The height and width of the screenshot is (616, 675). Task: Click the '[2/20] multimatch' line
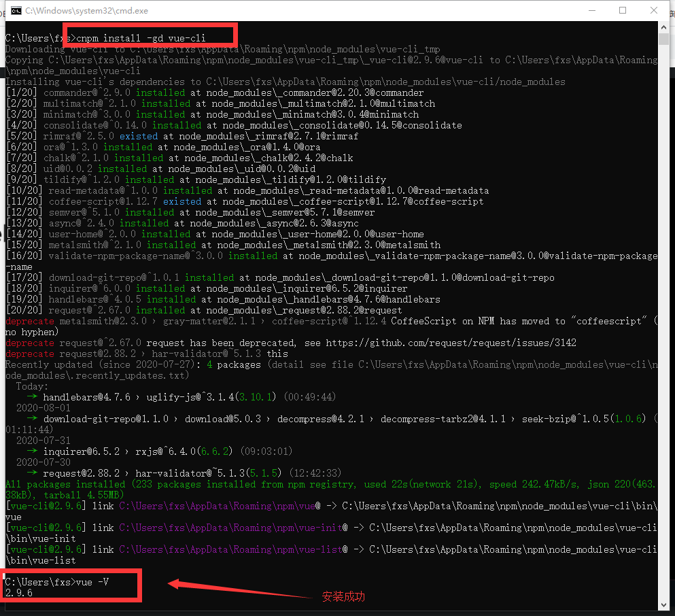[220, 103]
